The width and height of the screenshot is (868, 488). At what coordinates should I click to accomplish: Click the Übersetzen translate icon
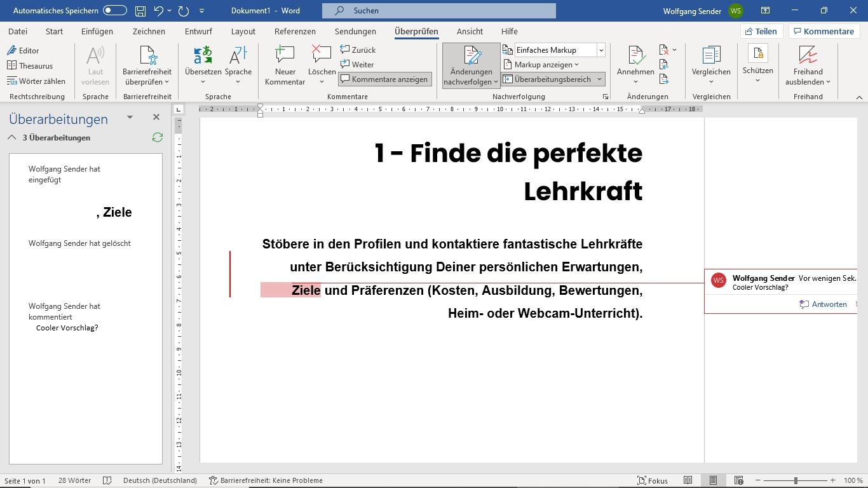pyautogui.click(x=203, y=56)
